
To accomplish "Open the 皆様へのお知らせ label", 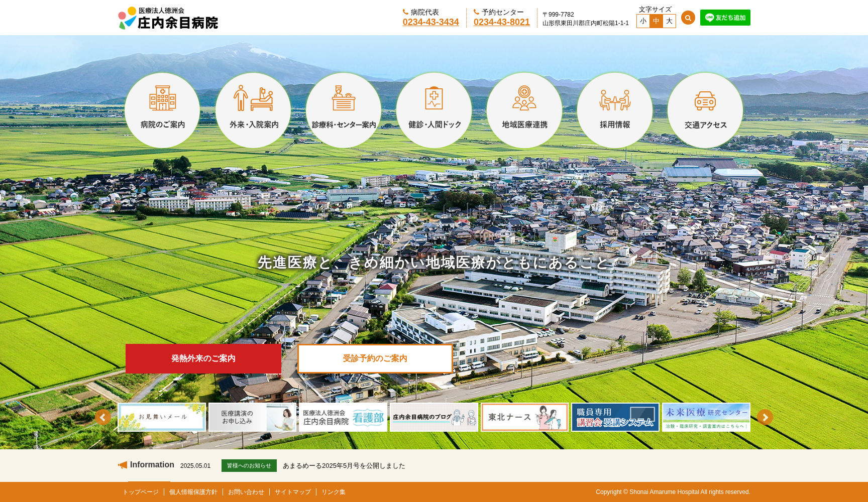I will [x=249, y=465].
